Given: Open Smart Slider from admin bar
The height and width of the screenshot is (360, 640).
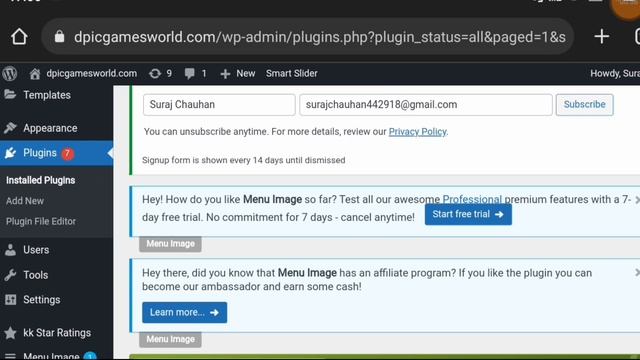Looking at the screenshot, I should [291, 73].
